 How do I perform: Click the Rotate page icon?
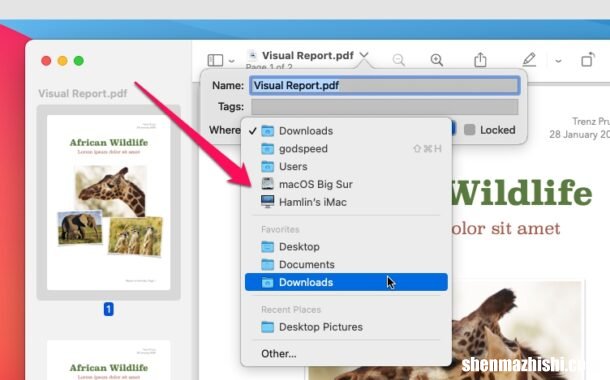click(588, 60)
